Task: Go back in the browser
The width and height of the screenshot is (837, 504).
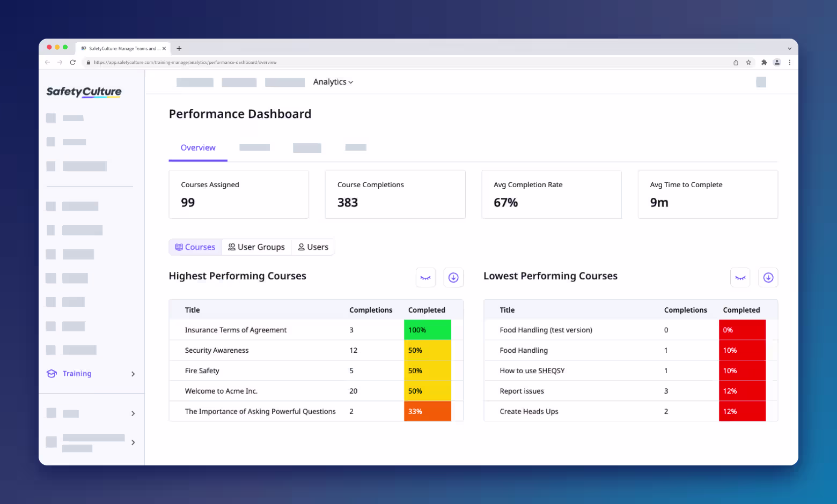Action: (x=47, y=62)
